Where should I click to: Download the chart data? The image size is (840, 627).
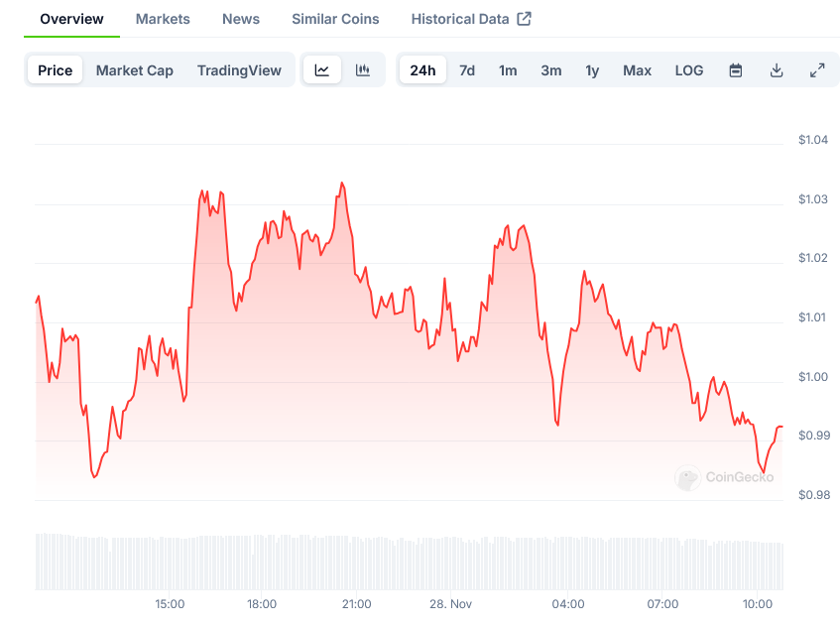click(x=777, y=70)
